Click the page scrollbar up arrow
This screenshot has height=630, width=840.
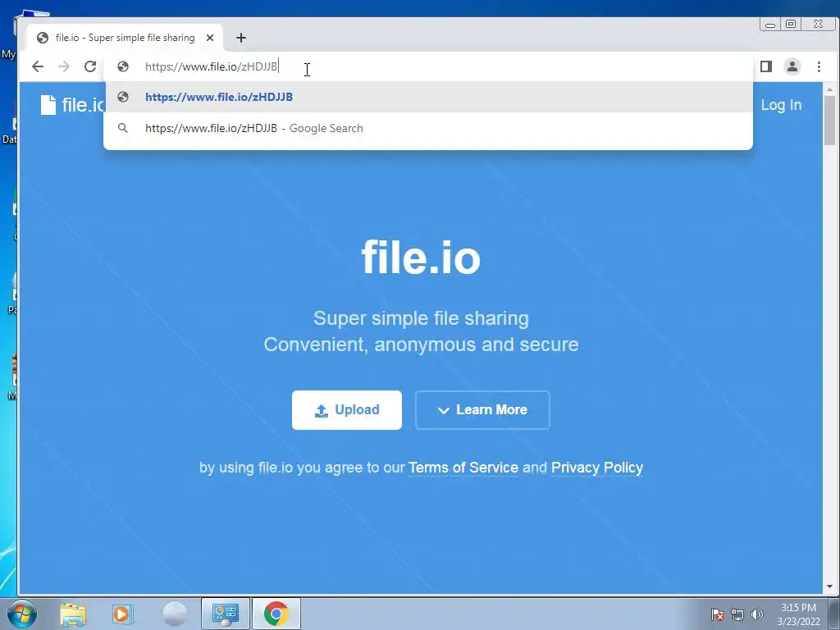pyautogui.click(x=829, y=89)
